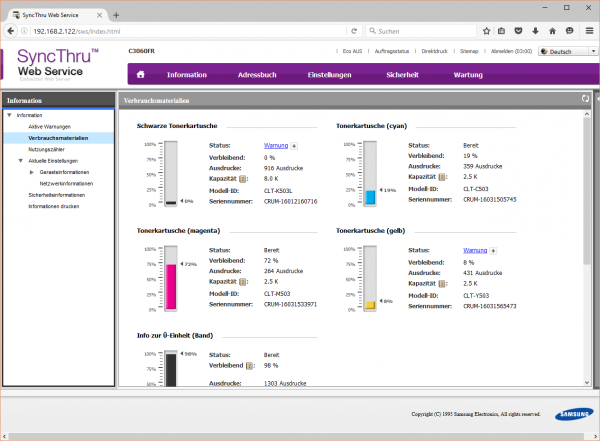Click the refresh icon in Verbrauchsmaterialien header

coord(585,99)
